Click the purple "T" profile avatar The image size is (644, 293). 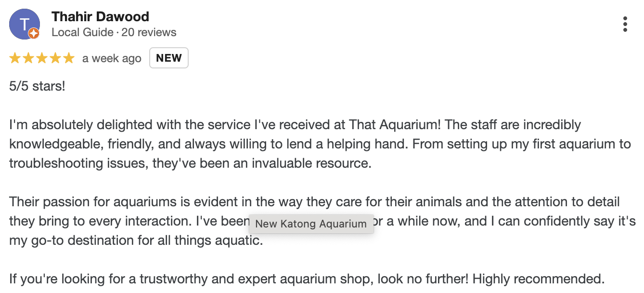pyautogui.click(x=25, y=24)
